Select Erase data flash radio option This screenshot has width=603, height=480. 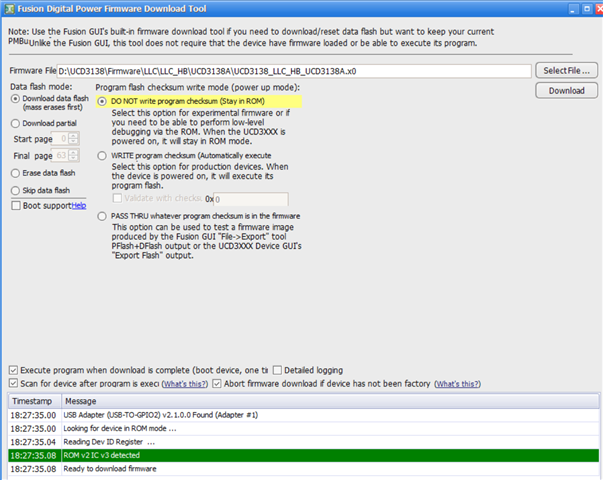coord(15,173)
